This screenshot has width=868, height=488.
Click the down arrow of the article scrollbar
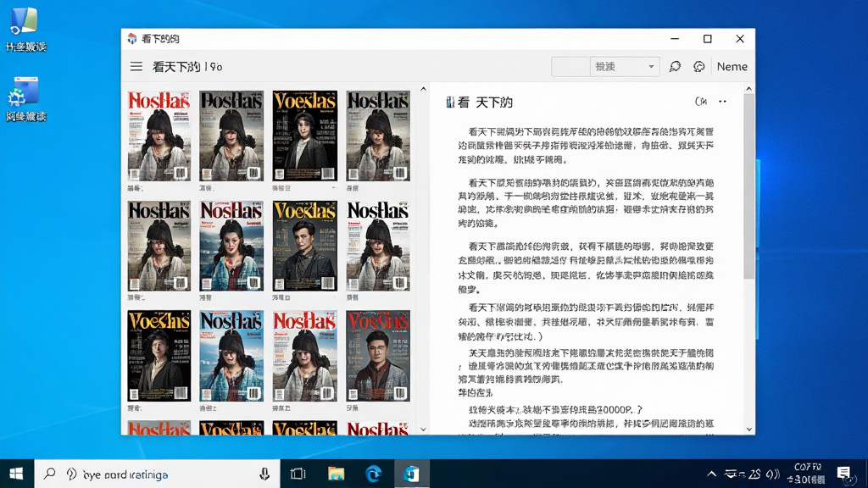tap(749, 430)
